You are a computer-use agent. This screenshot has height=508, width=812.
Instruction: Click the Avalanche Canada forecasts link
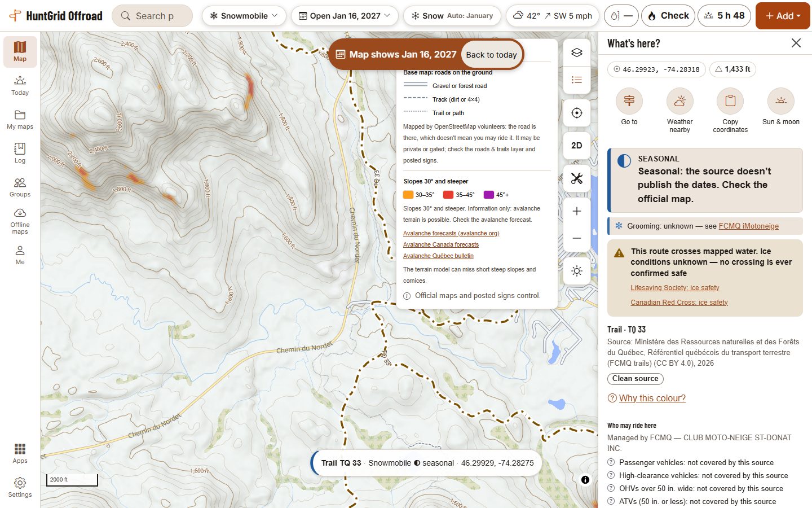[441, 245]
